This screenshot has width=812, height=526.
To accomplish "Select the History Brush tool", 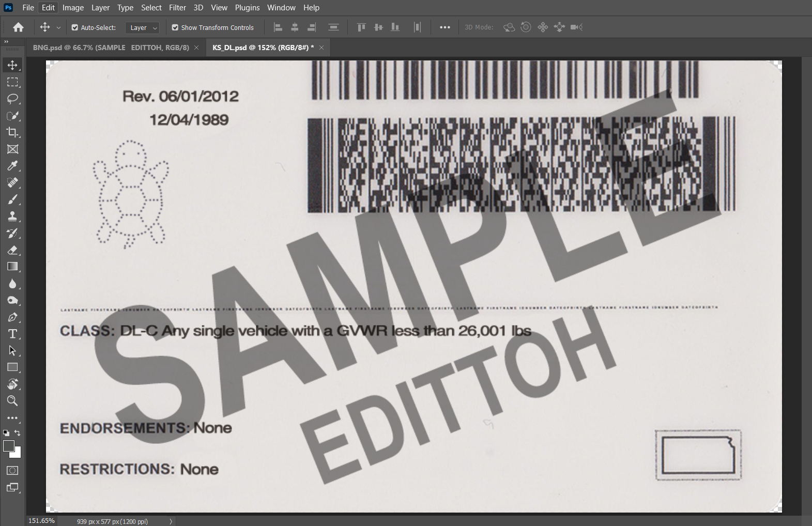I will point(12,233).
